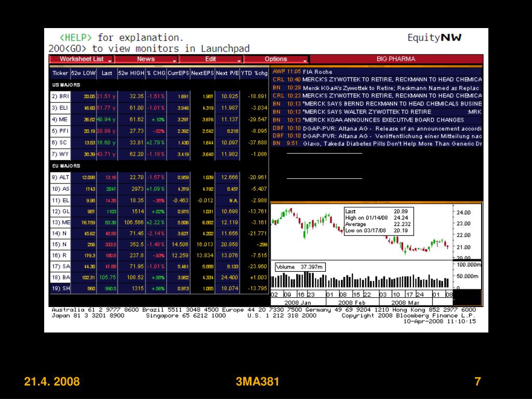Select ticker row 11) EL
This screenshot has width=532, height=399.
point(60,200)
